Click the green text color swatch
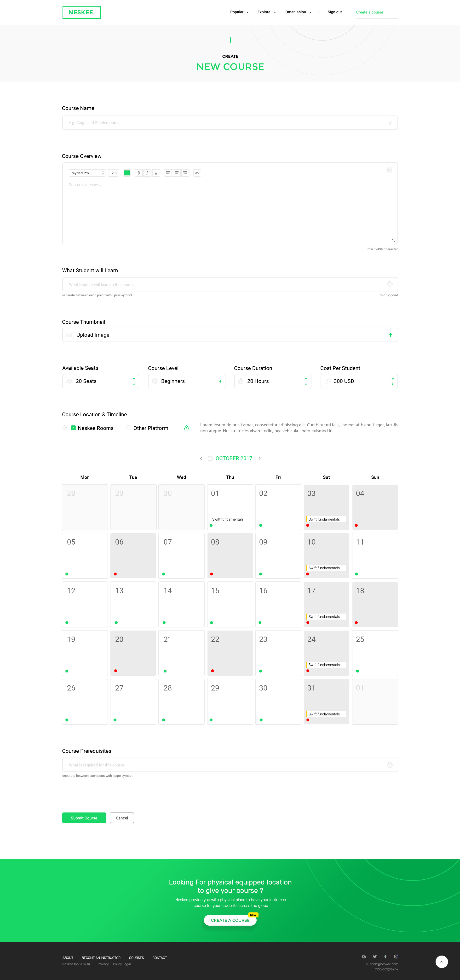This screenshot has width=460, height=980. pos(127,173)
